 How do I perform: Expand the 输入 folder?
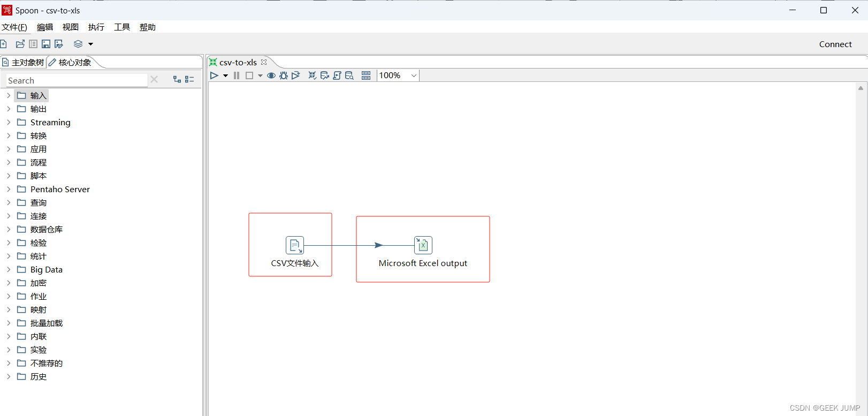[x=9, y=95]
